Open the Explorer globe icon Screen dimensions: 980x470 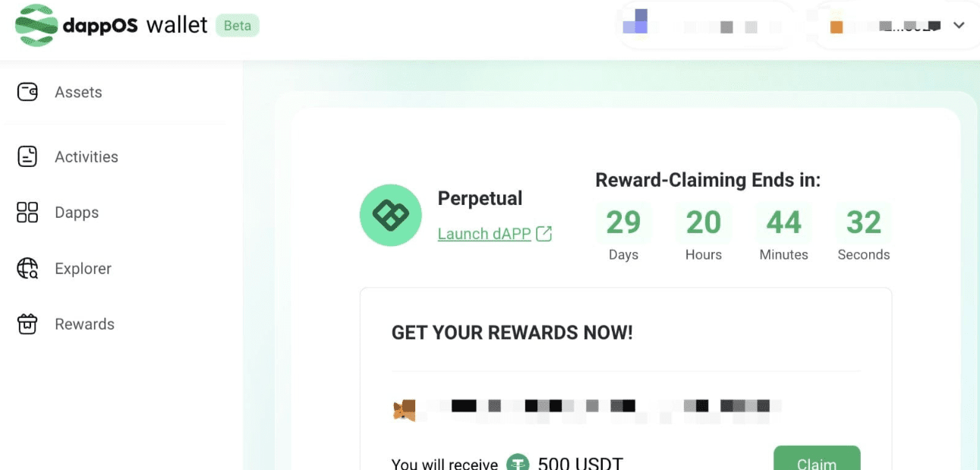pyautogui.click(x=27, y=268)
